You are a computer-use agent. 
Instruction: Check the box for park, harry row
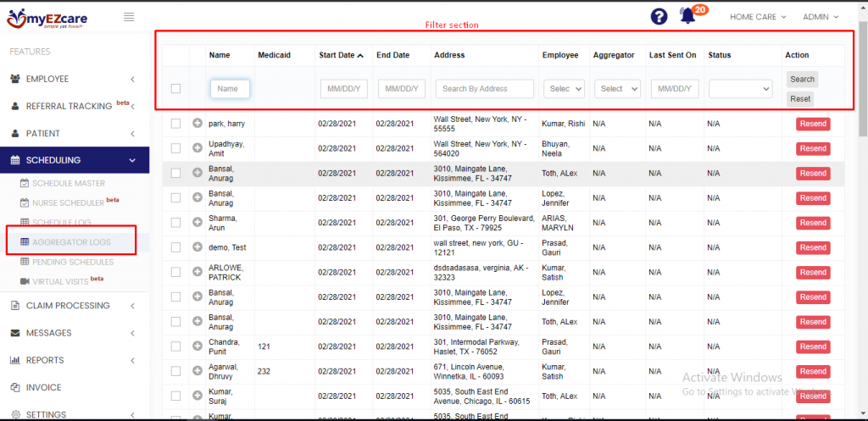[x=175, y=124]
